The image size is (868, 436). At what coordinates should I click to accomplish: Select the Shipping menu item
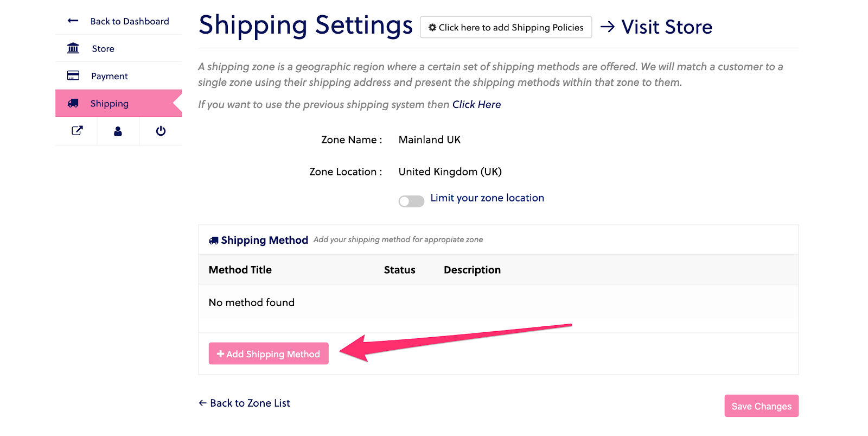point(110,104)
